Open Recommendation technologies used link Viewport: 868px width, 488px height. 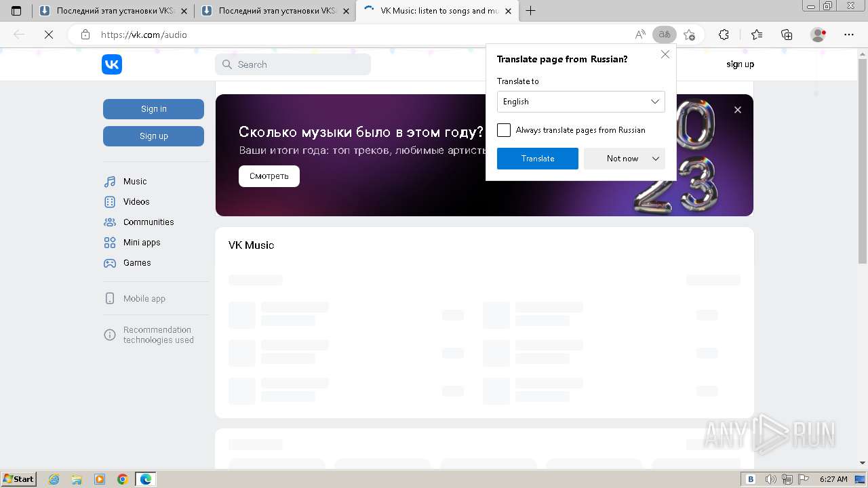(159, 335)
